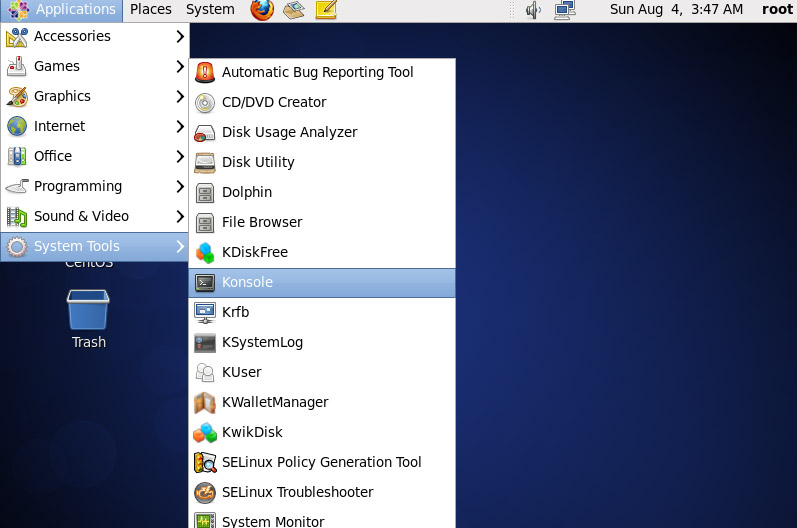Click the System Tools submenu arrow
This screenshot has height=528, width=797.
point(180,246)
